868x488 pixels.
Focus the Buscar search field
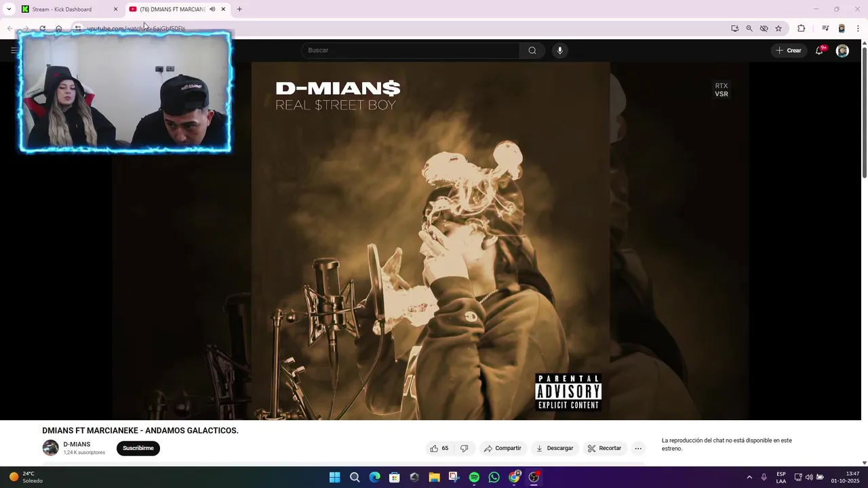coord(411,50)
